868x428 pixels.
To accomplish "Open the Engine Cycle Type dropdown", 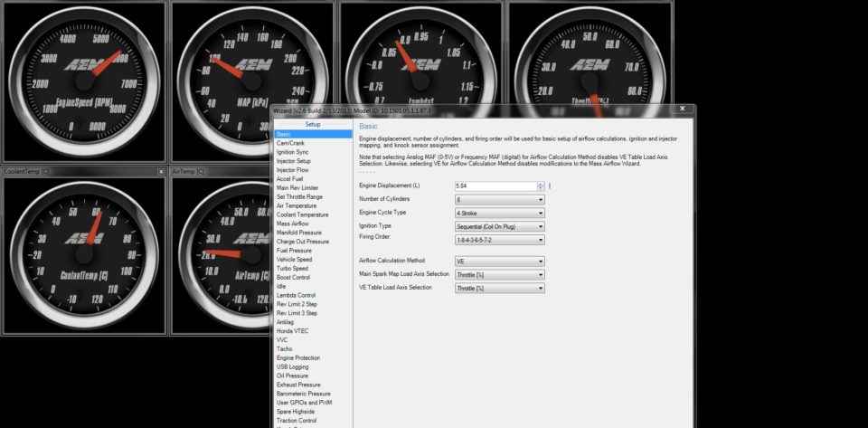I will [x=500, y=214].
